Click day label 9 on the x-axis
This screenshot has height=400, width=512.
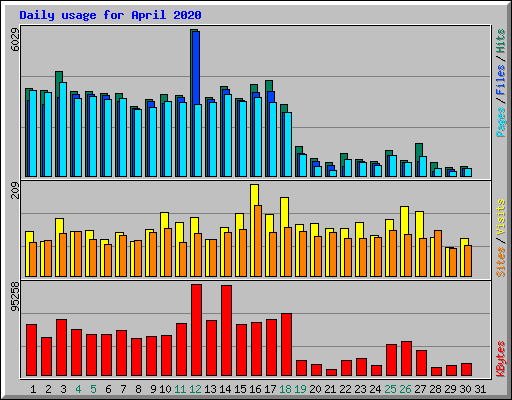tap(153, 389)
